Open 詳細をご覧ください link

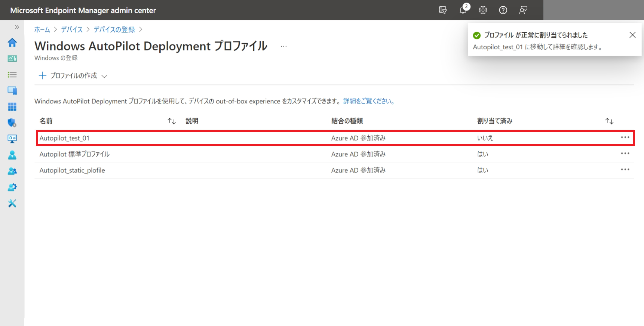pyautogui.click(x=369, y=101)
